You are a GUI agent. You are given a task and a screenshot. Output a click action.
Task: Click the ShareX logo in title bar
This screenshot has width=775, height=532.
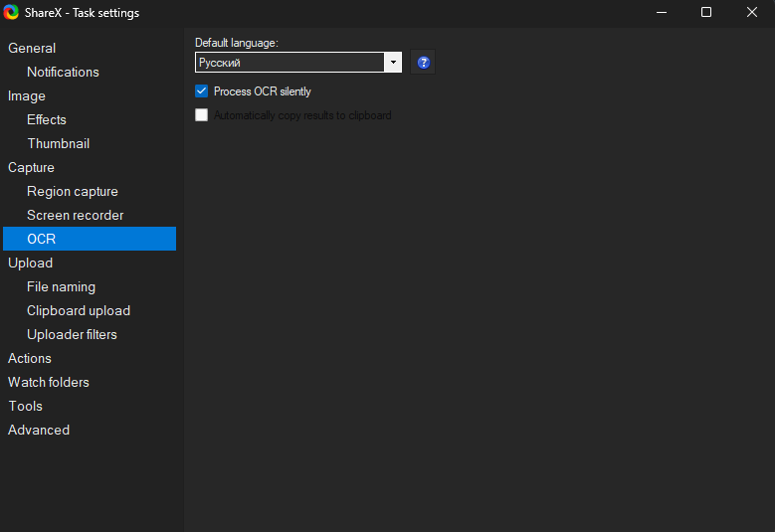11,13
